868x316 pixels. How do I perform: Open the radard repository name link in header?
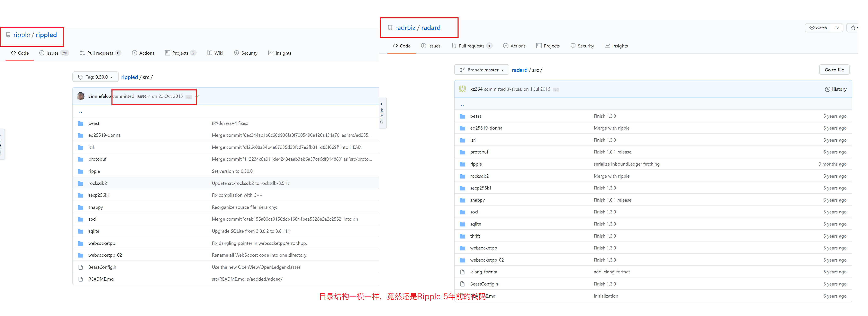(x=431, y=28)
